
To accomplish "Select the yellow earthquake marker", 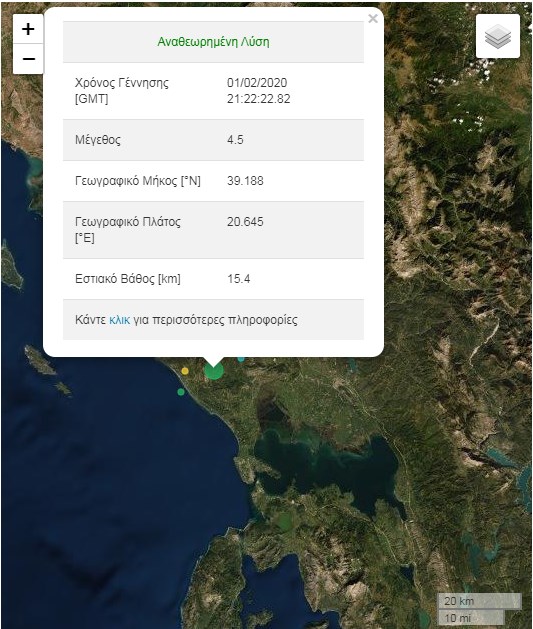I will point(185,371).
